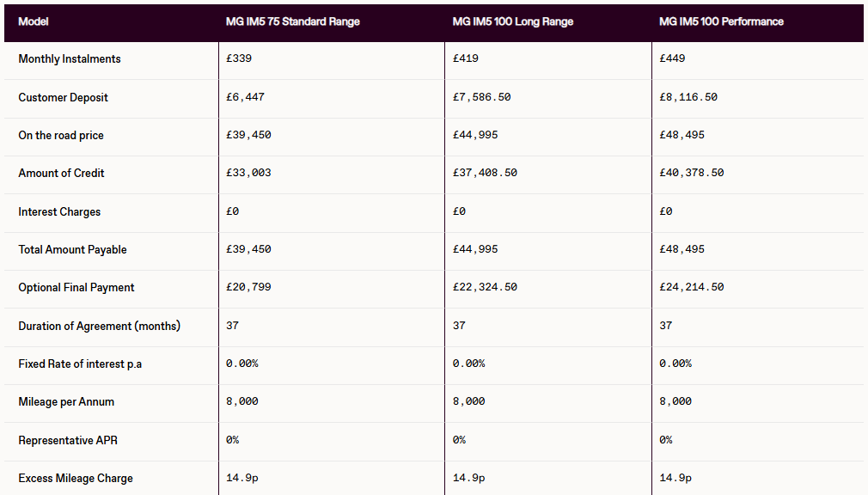868x495 pixels.
Task: Click the £20,799 optional final payment
Action: coord(248,288)
